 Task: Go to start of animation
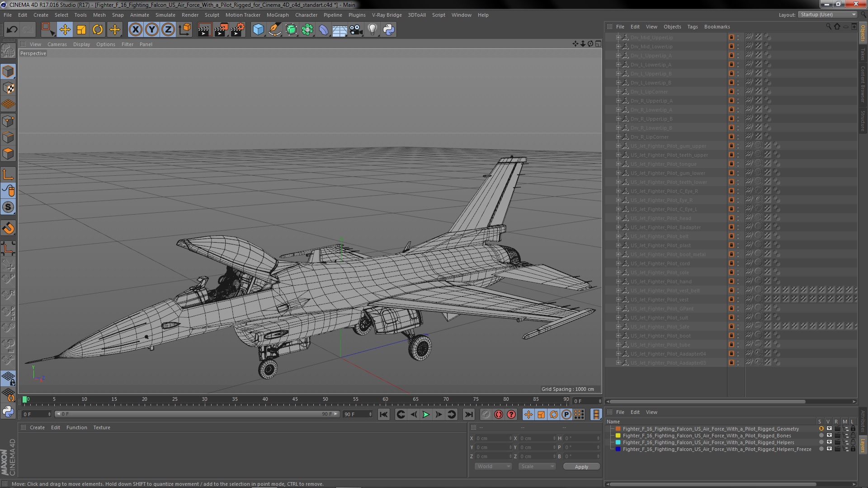pos(384,414)
